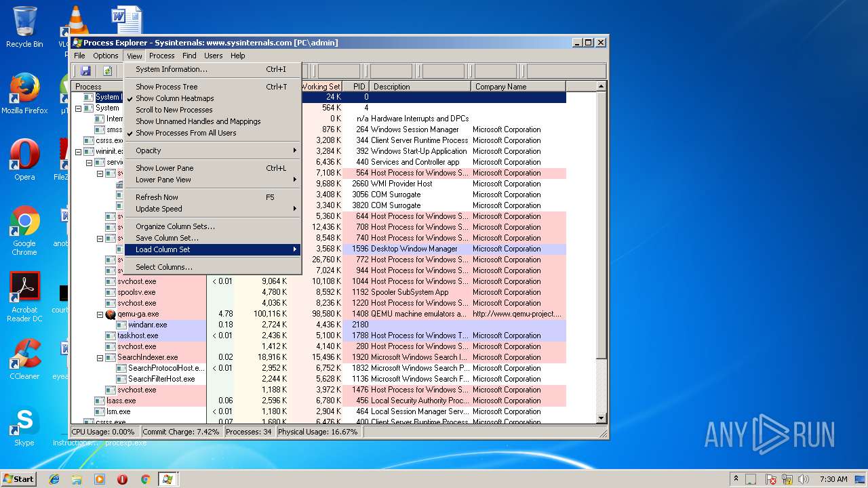
Task: Select the SearchFilterHost.exe process row
Action: point(319,379)
